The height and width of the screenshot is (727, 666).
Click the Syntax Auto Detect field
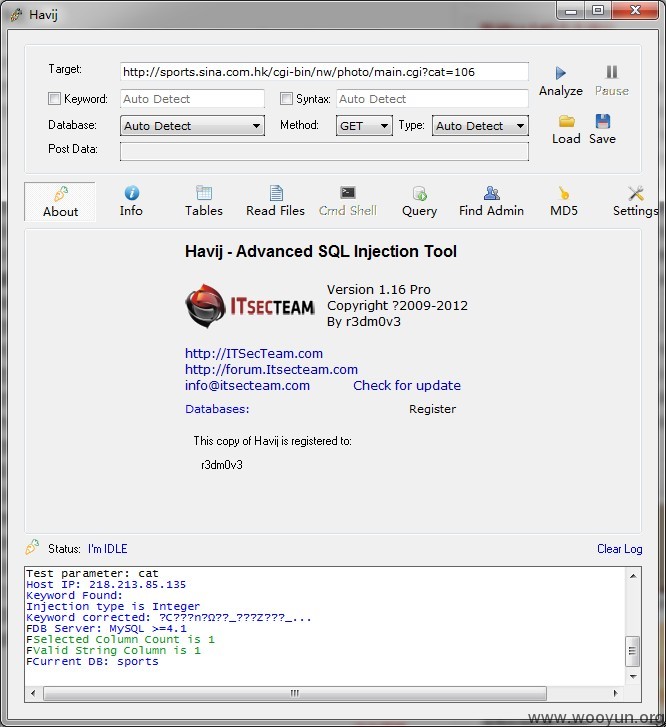pos(432,99)
